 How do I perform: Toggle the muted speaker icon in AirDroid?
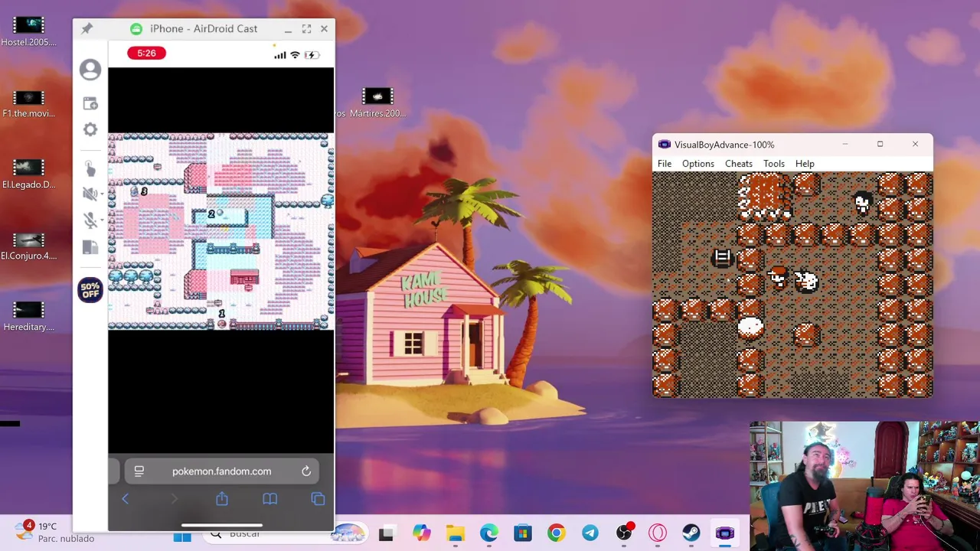point(89,194)
